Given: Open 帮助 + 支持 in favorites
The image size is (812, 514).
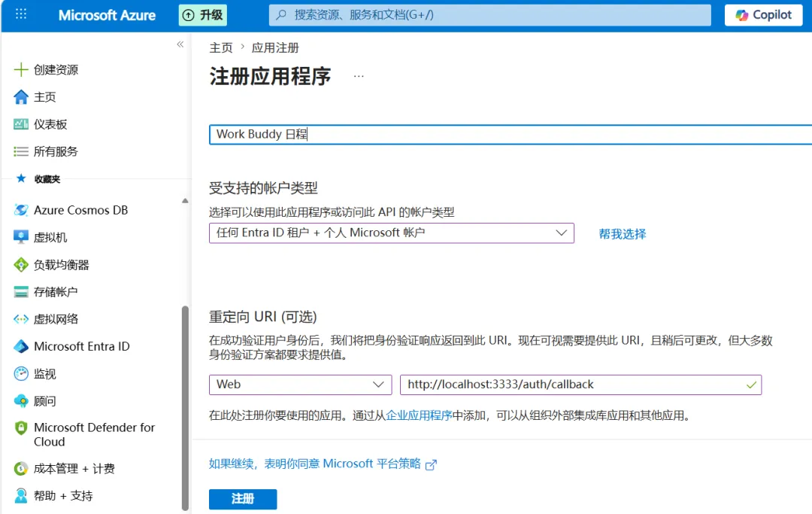Looking at the screenshot, I should tap(63, 496).
